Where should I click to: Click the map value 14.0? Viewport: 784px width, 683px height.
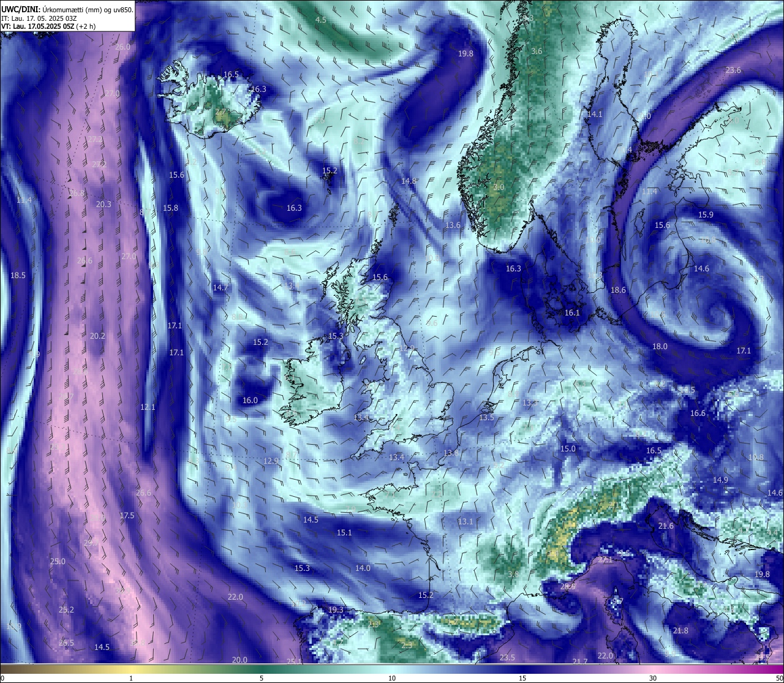(x=363, y=568)
